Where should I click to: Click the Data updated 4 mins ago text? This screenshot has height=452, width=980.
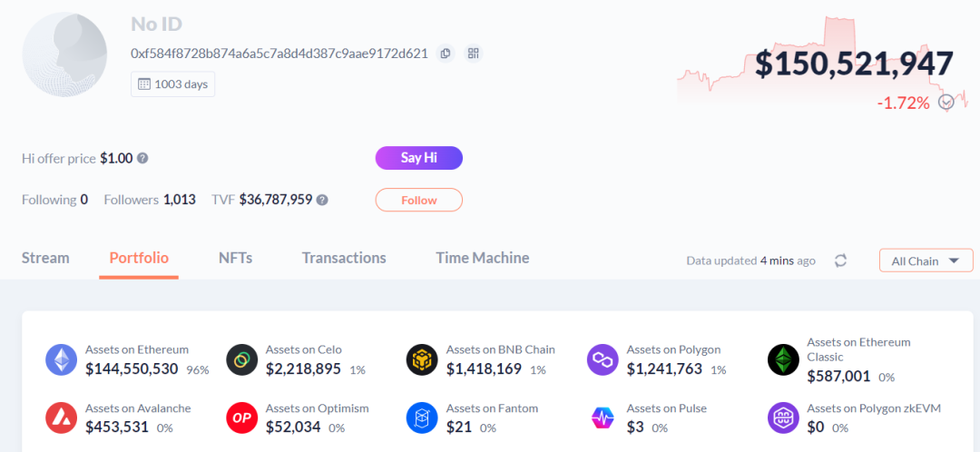tap(750, 260)
